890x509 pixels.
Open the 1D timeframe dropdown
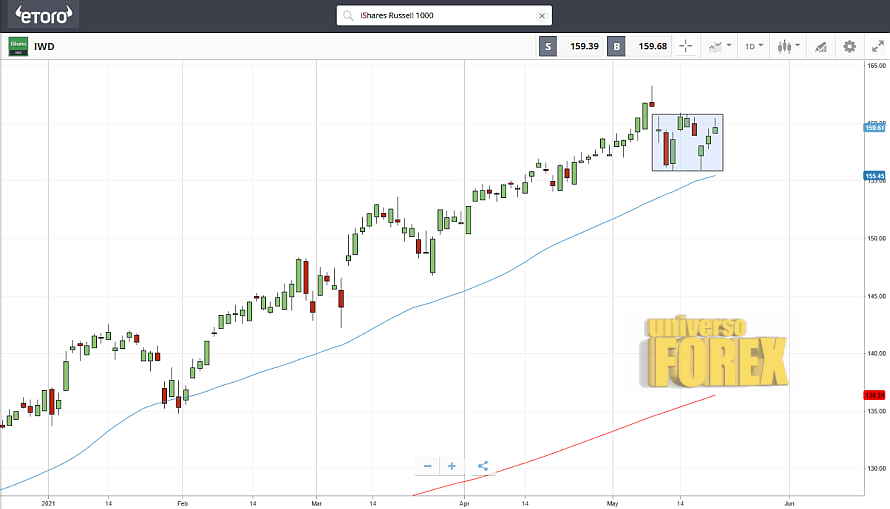(x=755, y=46)
